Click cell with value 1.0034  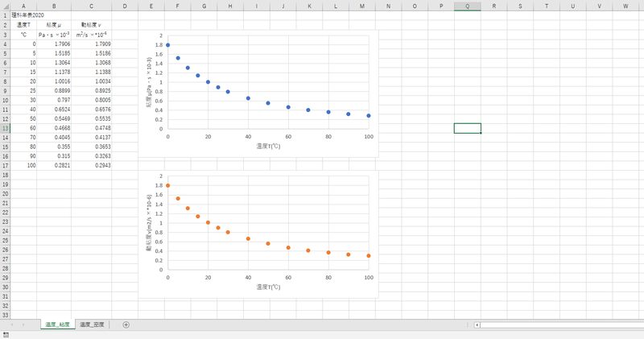[91, 81]
